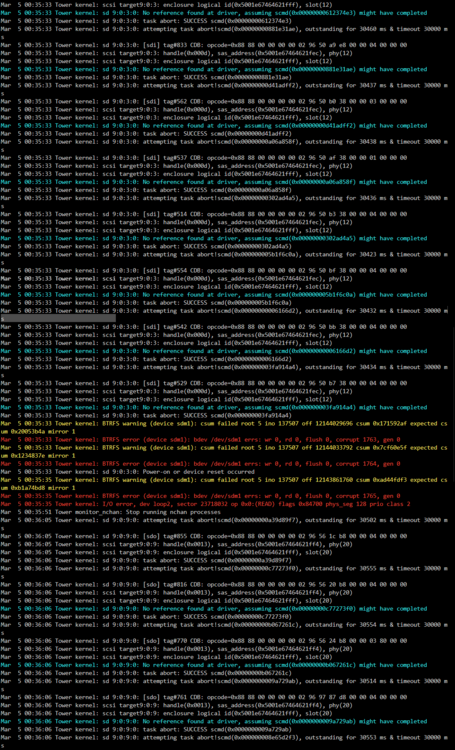Click the 'Power-on or device reset occurred' line

(128, 472)
